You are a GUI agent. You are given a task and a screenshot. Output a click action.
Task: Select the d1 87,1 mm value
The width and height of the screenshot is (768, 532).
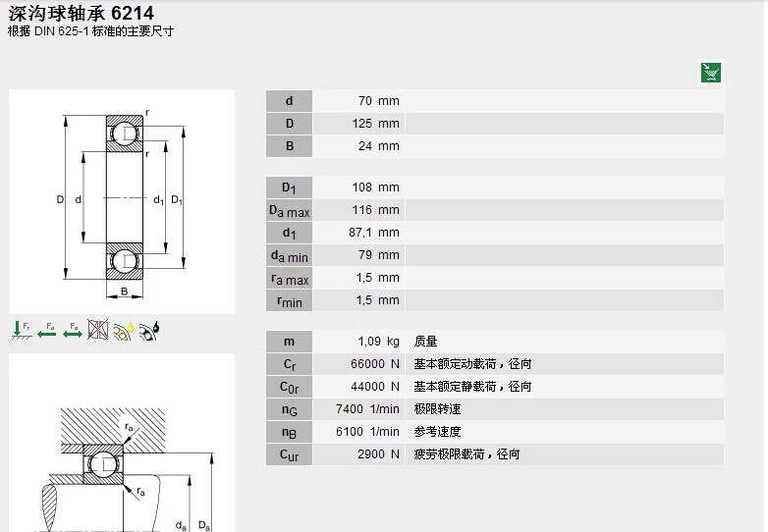click(x=374, y=233)
